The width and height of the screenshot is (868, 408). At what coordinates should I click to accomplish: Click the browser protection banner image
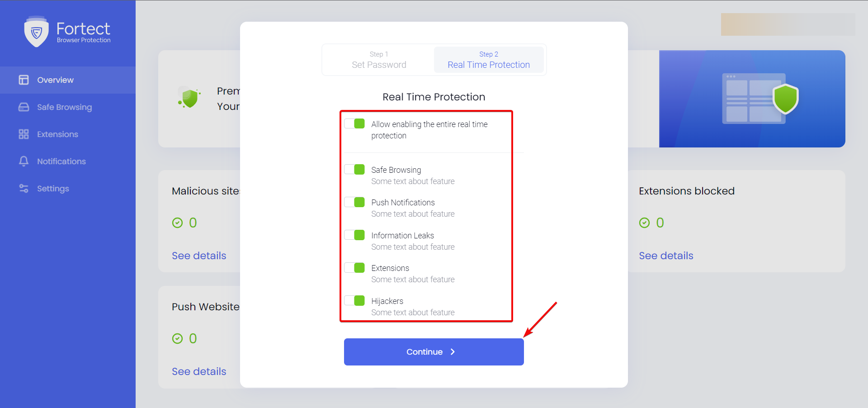[752, 99]
